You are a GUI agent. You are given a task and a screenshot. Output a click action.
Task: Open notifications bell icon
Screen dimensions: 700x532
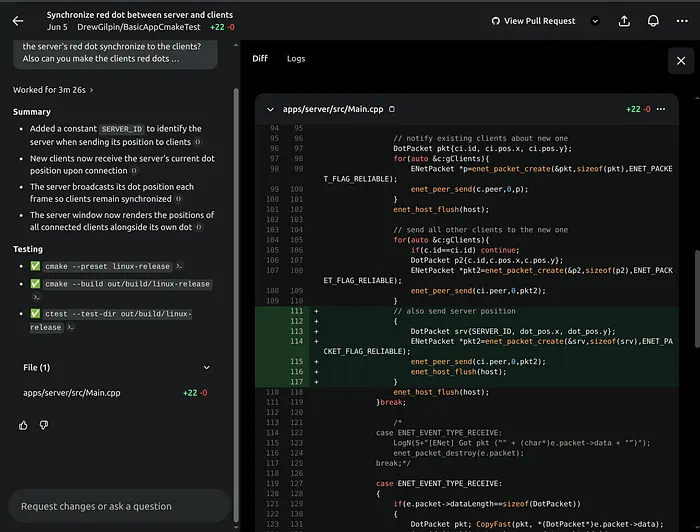[x=653, y=21]
